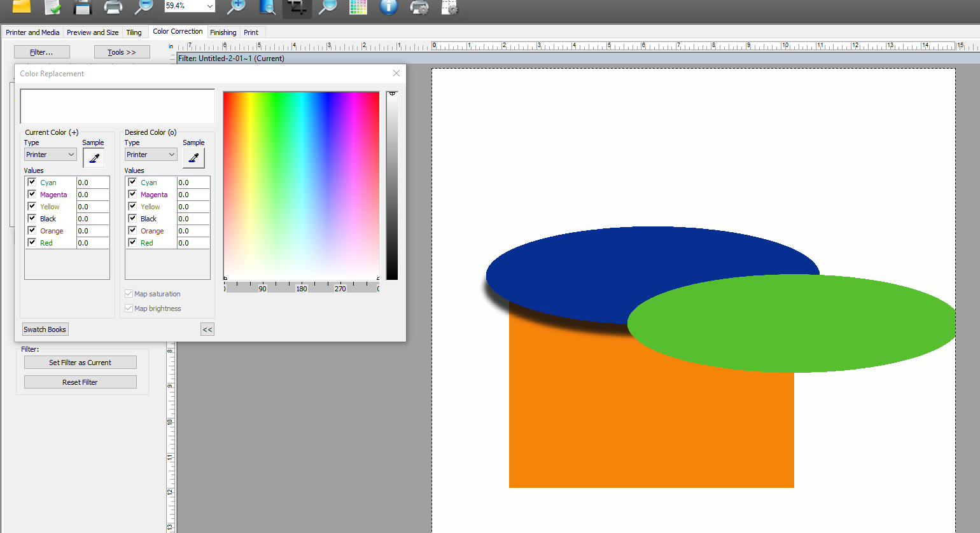Open Desired Color Type dropdown
The height and width of the screenshot is (533, 980).
click(151, 155)
